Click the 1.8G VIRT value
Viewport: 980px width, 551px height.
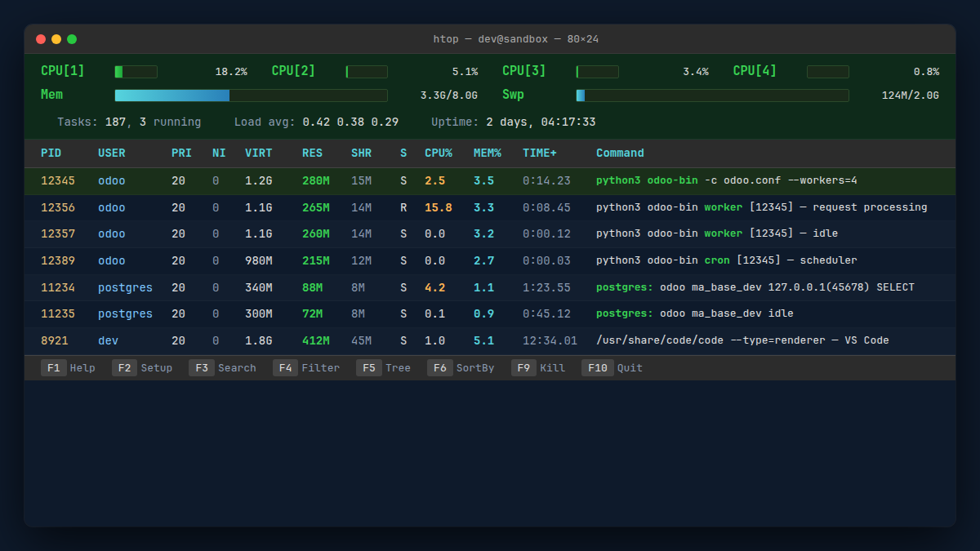pyautogui.click(x=259, y=340)
